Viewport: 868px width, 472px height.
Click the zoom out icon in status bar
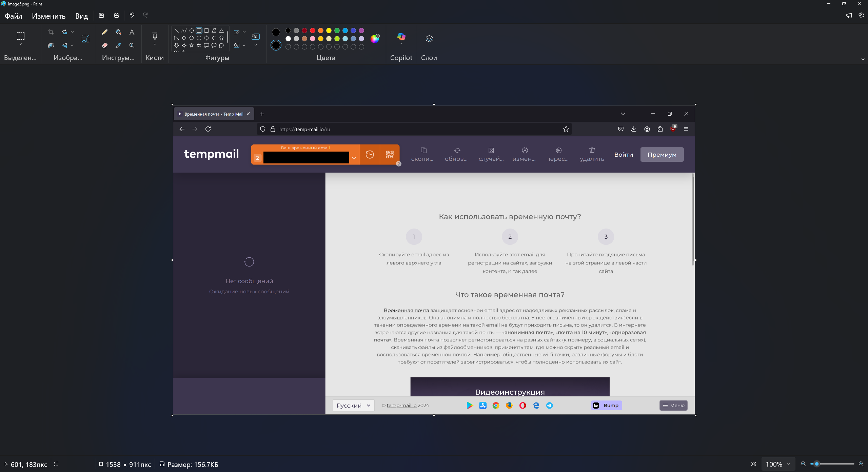point(803,464)
